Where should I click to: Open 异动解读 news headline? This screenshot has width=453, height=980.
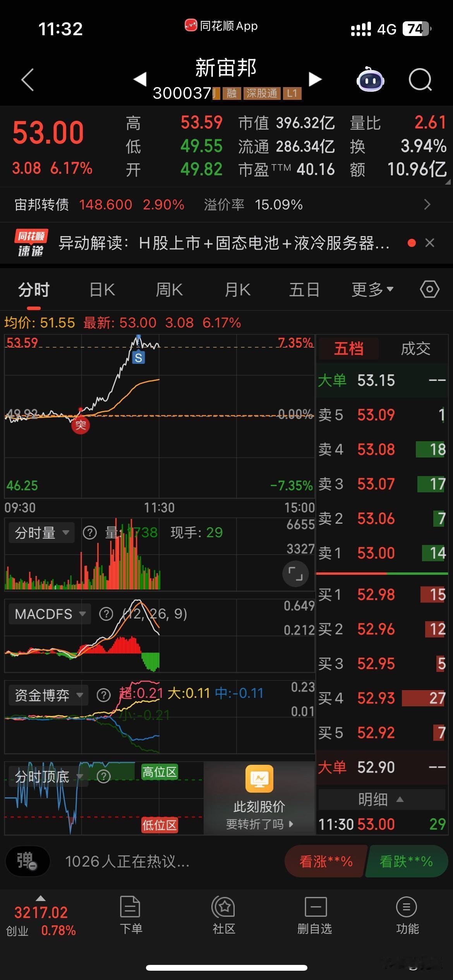point(224,243)
